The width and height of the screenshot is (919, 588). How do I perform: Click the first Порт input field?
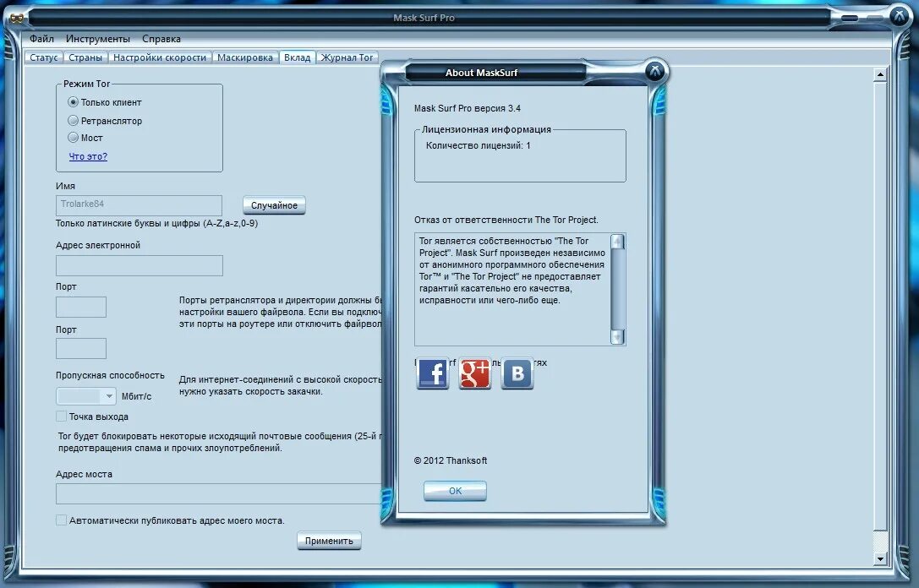pyautogui.click(x=81, y=307)
